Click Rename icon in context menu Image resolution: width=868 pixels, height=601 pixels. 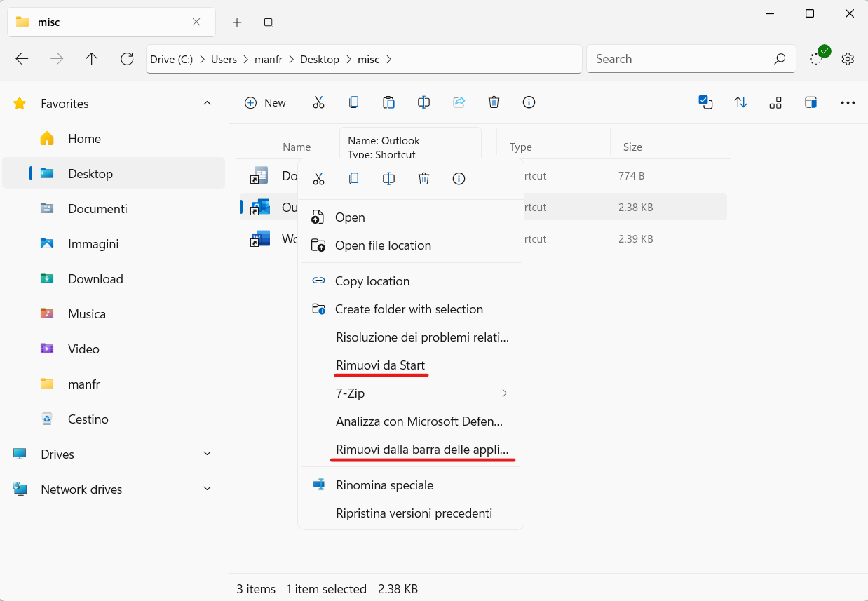coord(388,179)
